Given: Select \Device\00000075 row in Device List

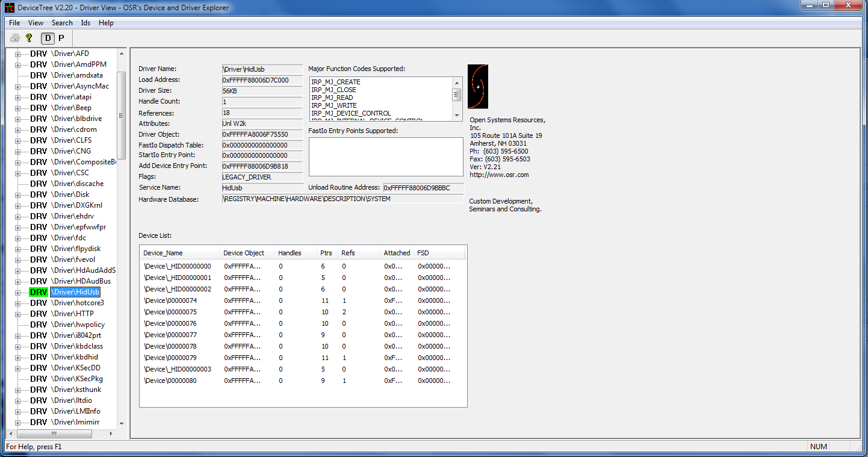Looking at the screenshot, I should 170,312.
